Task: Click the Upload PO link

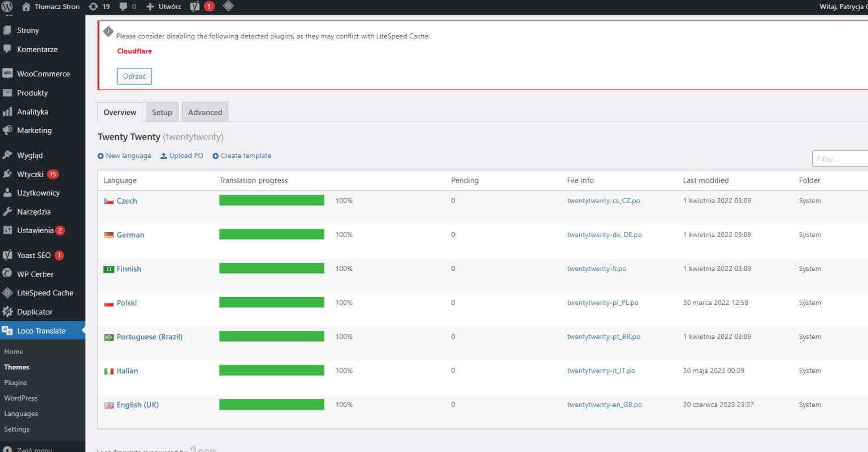Action: (182, 156)
